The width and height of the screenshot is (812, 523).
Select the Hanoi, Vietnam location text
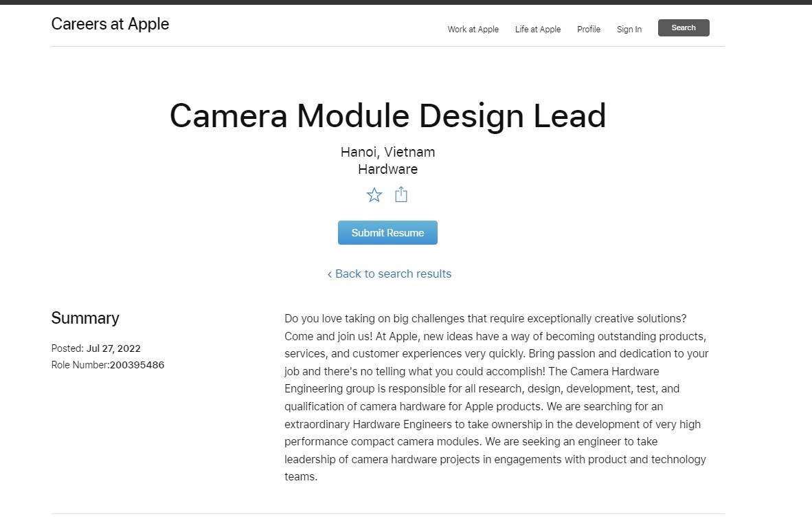click(x=387, y=152)
